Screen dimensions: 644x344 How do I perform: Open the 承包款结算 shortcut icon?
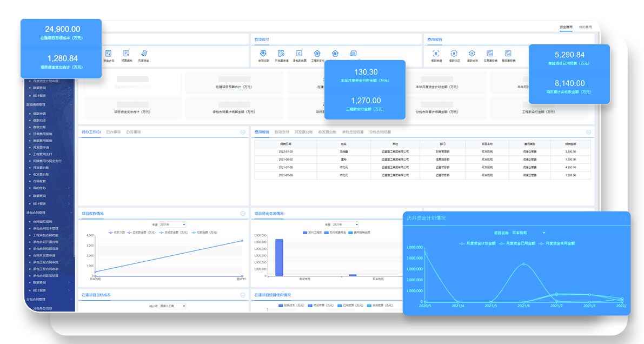(x=299, y=54)
